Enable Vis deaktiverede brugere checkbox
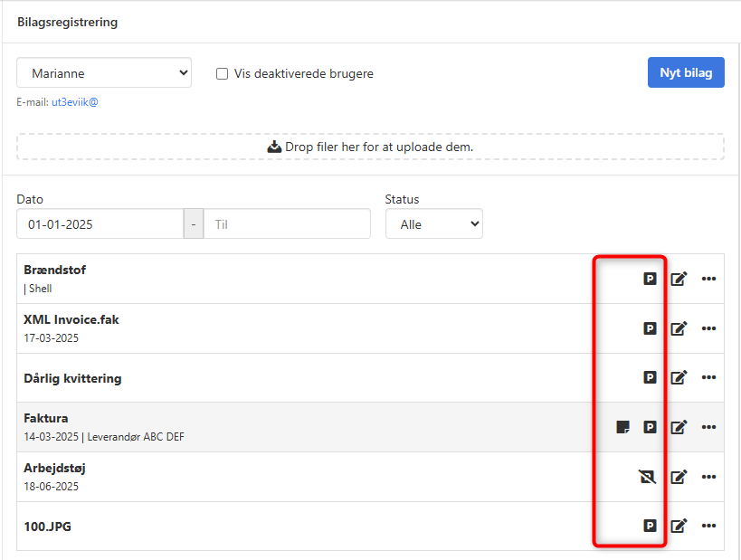The image size is (741, 560). coord(222,74)
